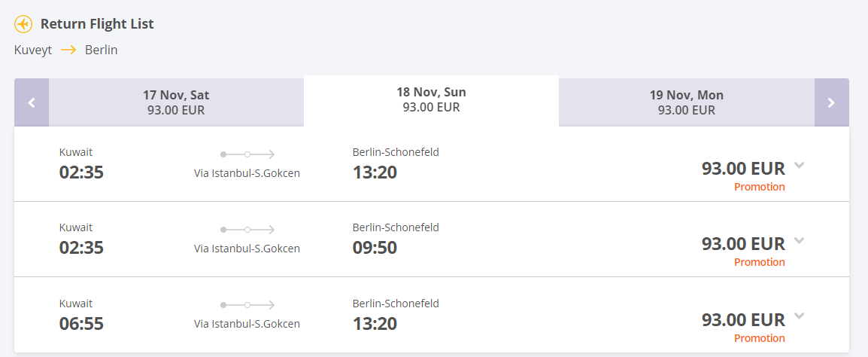Click Promotion label on 09:50 arrival flight

pyautogui.click(x=759, y=262)
